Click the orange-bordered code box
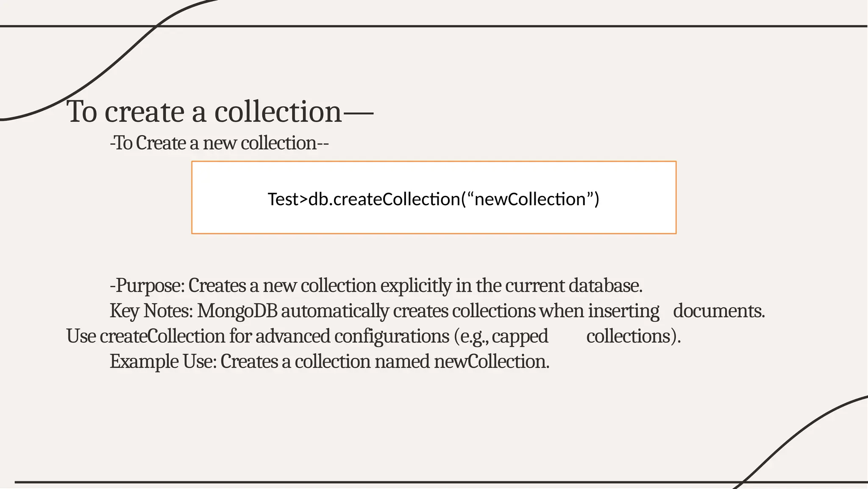This screenshot has width=868, height=489. pyautogui.click(x=434, y=197)
